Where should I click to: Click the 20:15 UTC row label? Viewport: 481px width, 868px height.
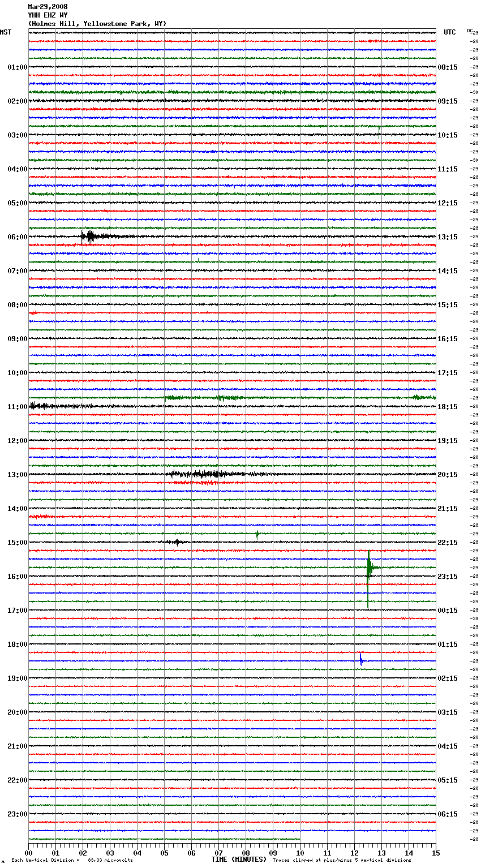pos(448,475)
